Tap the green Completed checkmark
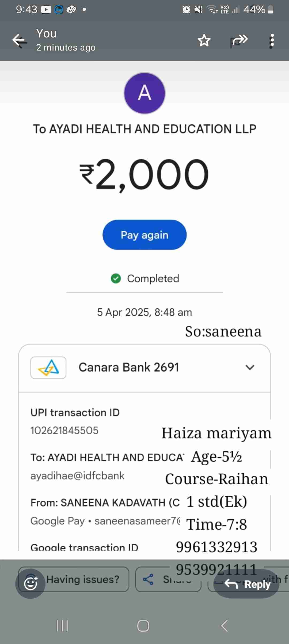The width and height of the screenshot is (289, 644). pyautogui.click(x=116, y=278)
